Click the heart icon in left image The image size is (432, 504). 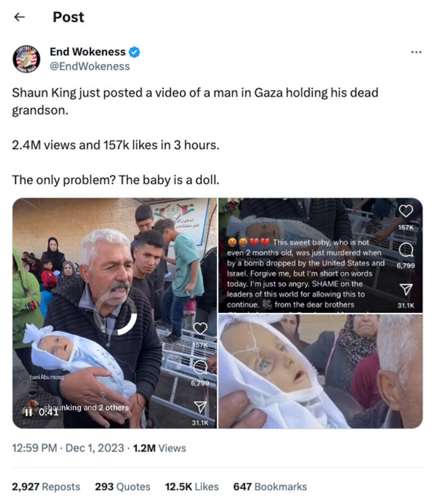tap(200, 328)
